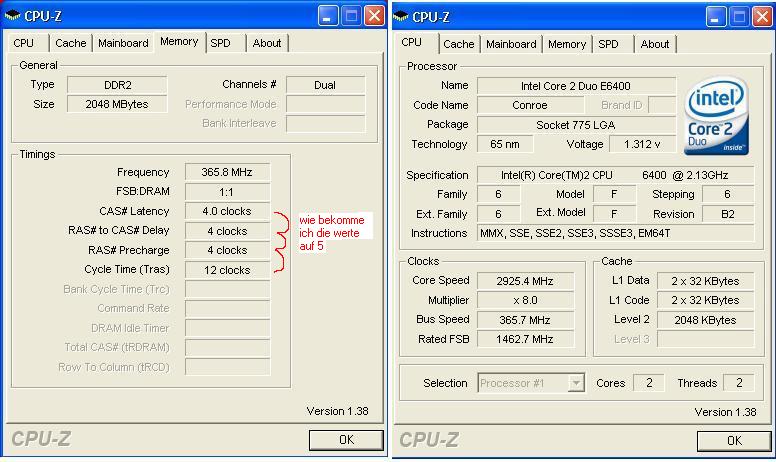Click the RAS# Precharge value field

[228, 250]
